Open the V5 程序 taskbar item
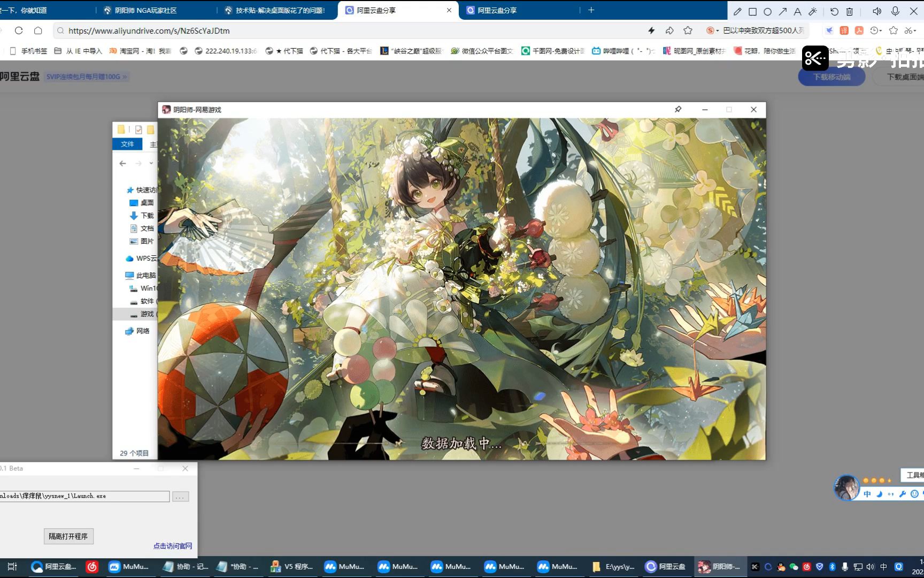924x578 pixels. coord(292,567)
